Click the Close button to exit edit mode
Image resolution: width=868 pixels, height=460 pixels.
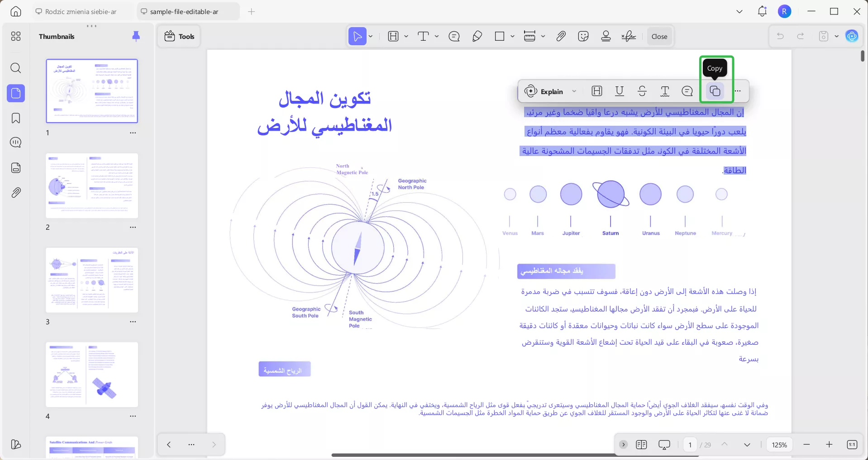(659, 36)
